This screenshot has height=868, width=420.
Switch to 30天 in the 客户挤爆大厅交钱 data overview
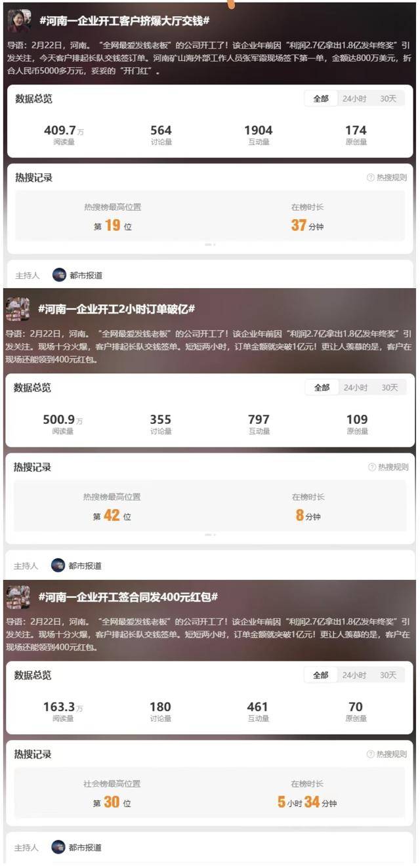tap(388, 98)
